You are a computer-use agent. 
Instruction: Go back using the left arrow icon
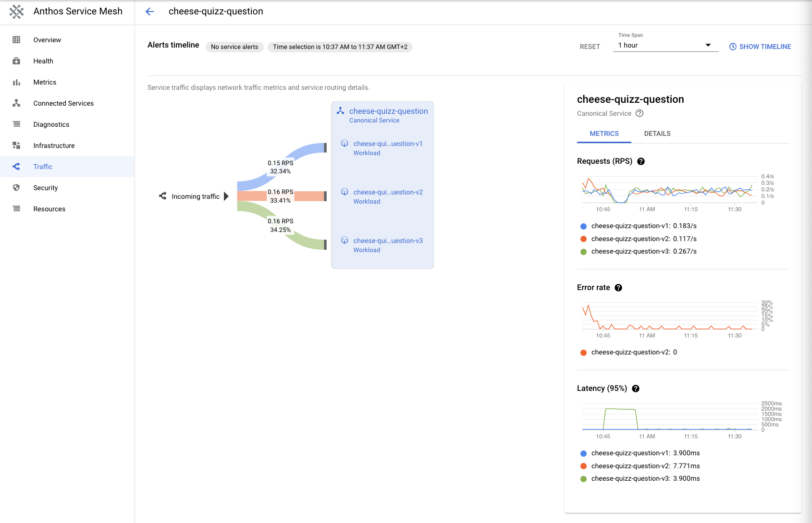[150, 12]
